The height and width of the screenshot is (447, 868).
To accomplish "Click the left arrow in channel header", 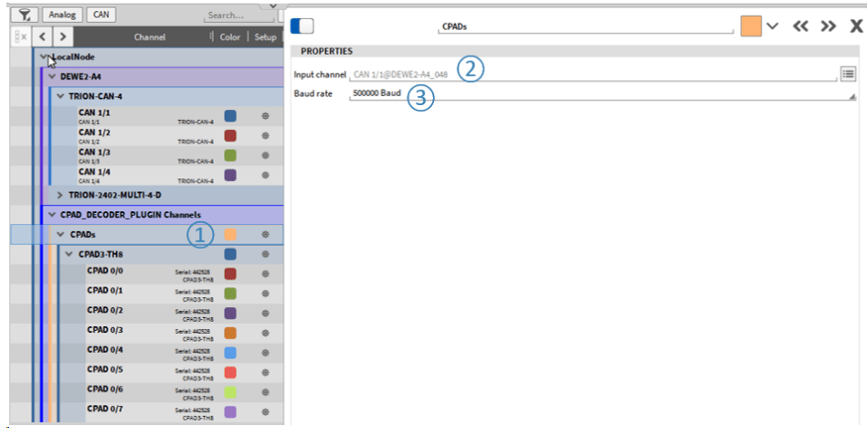I will (x=43, y=37).
